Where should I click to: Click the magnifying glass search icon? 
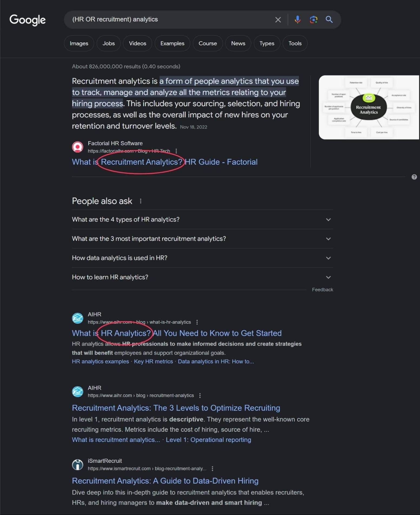pos(329,19)
